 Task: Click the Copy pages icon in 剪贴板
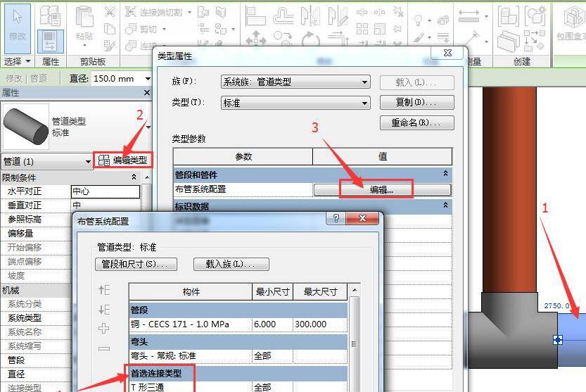110,29
